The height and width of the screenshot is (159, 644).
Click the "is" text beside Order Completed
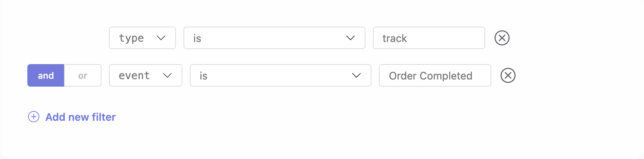[x=203, y=76]
